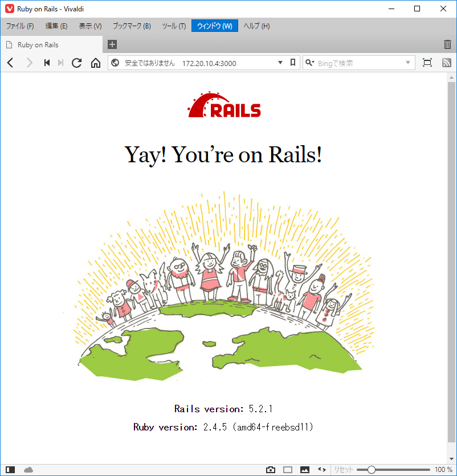Minimize the Vivaldi window
457x476 pixels.
(x=391, y=9)
